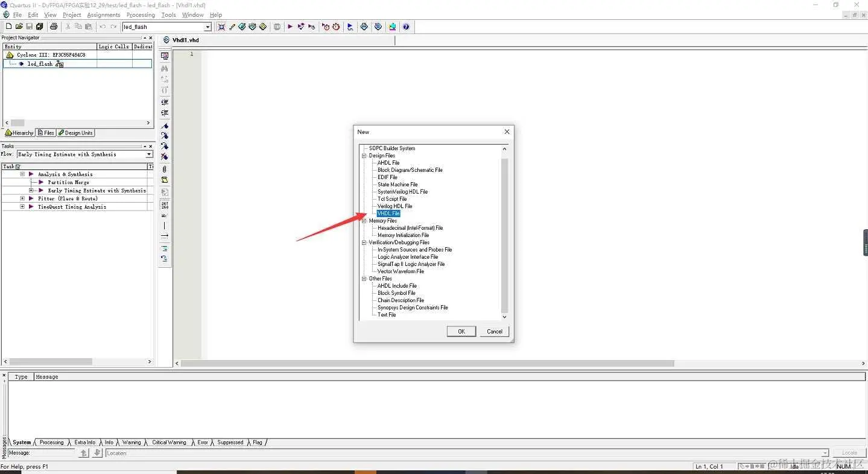Click the Print icon in toolbar
Image resolution: width=868 pixels, height=474 pixels.
point(54,27)
